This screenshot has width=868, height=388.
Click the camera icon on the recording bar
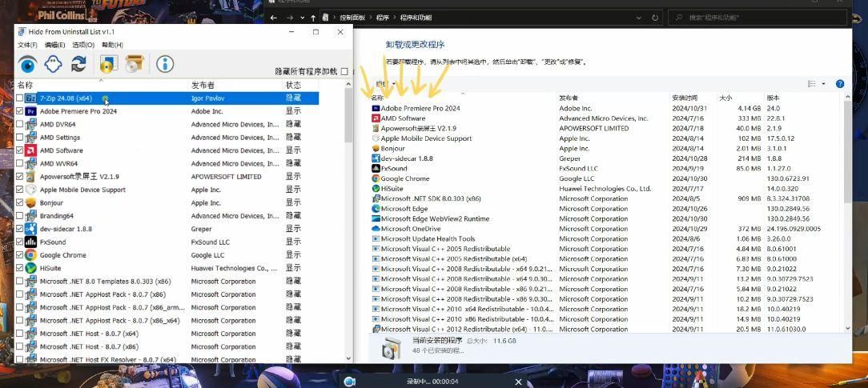coord(349,382)
